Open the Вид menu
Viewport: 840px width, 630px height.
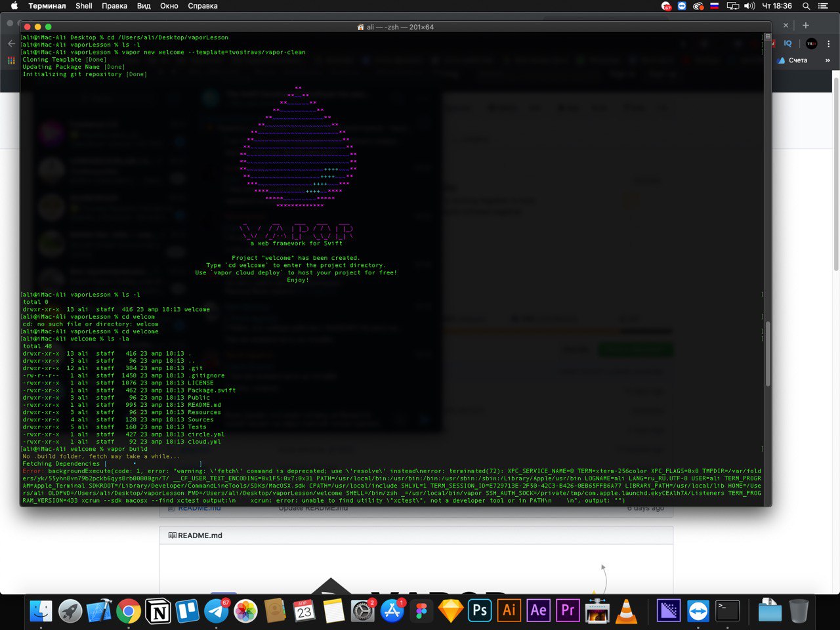point(144,6)
